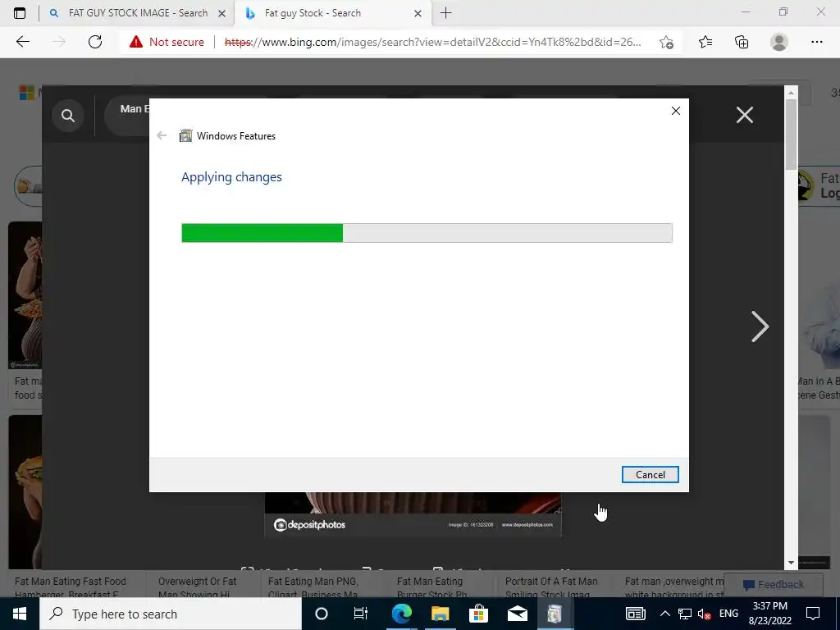
Task: Open the Windows Start menu
Action: point(20,614)
